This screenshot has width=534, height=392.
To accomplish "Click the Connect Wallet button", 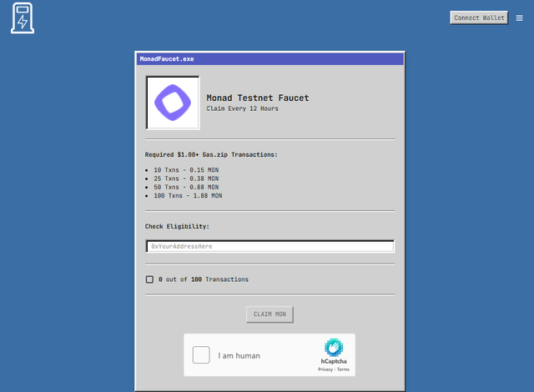I will pos(479,18).
